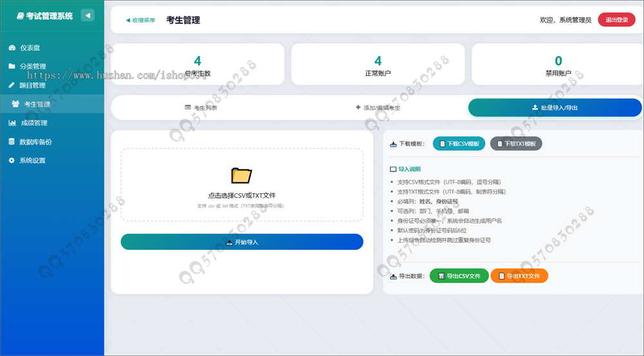Viewport: 644px width, 356px height.
Task: Collapse sidebar with the arrow button
Action: pos(88,15)
